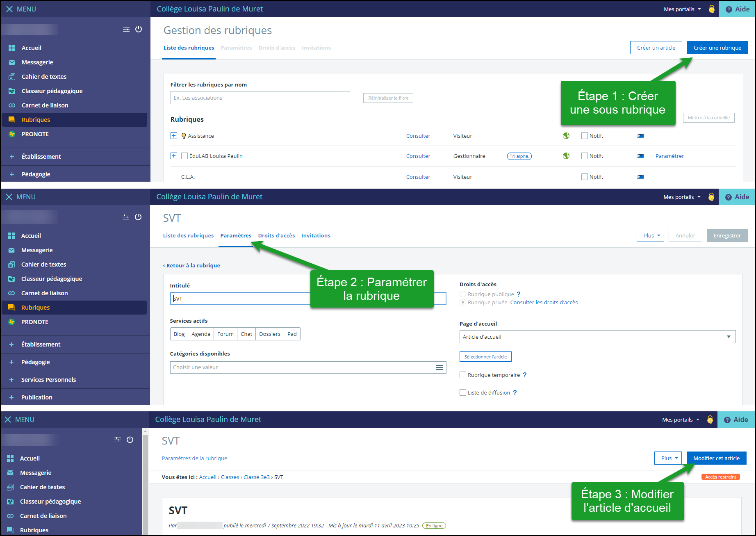Check the Notif. box in the ÉduLAB row

585,156
